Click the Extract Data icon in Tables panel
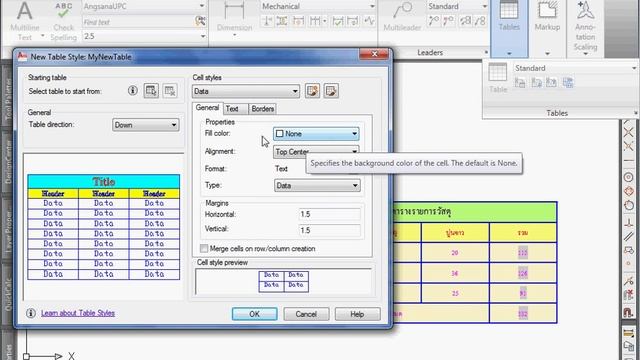The width and height of the screenshot is (640, 360). coord(568,83)
